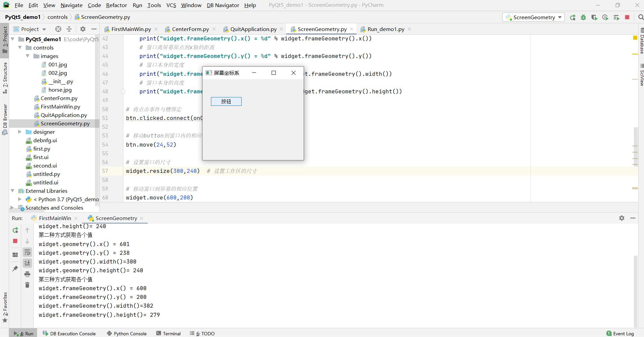Open the Terminal tool window

coord(168,333)
